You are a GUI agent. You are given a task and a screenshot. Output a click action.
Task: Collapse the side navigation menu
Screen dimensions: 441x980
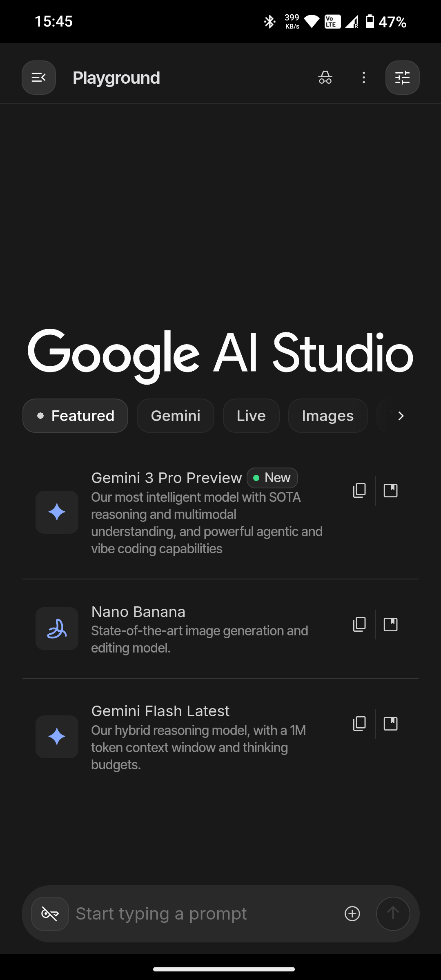point(39,78)
